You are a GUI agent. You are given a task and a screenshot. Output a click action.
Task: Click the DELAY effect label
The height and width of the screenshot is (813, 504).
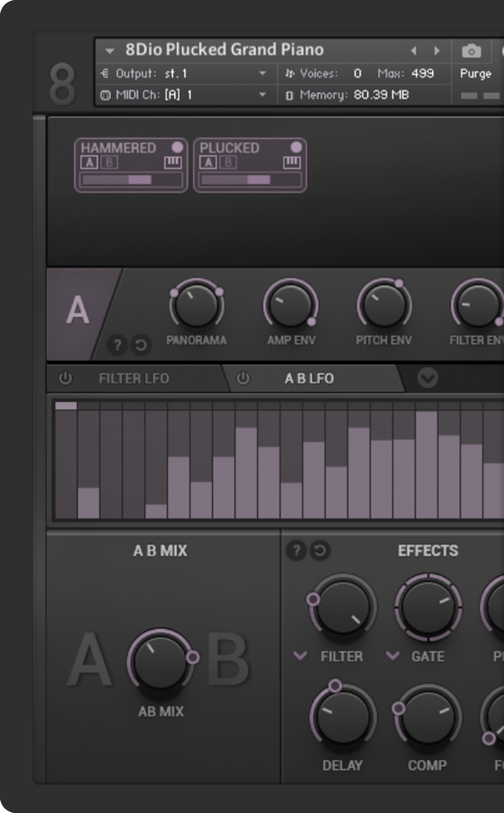click(x=342, y=765)
